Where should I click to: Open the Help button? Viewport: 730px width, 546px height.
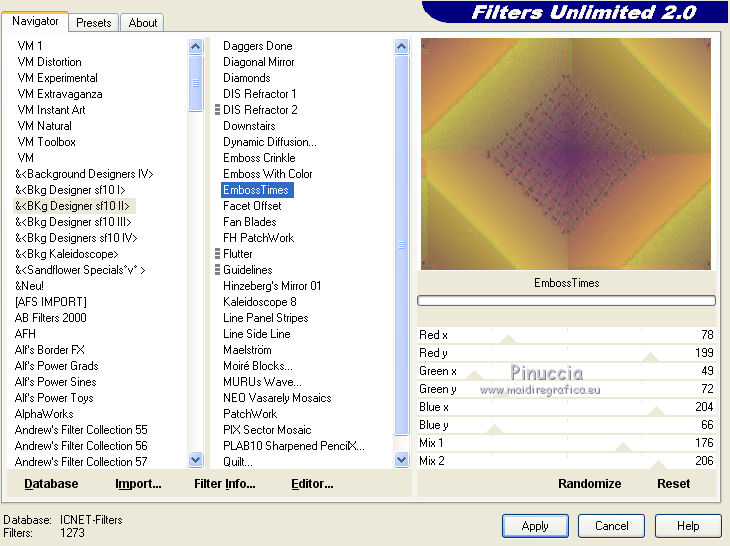pyautogui.click(x=688, y=526)
